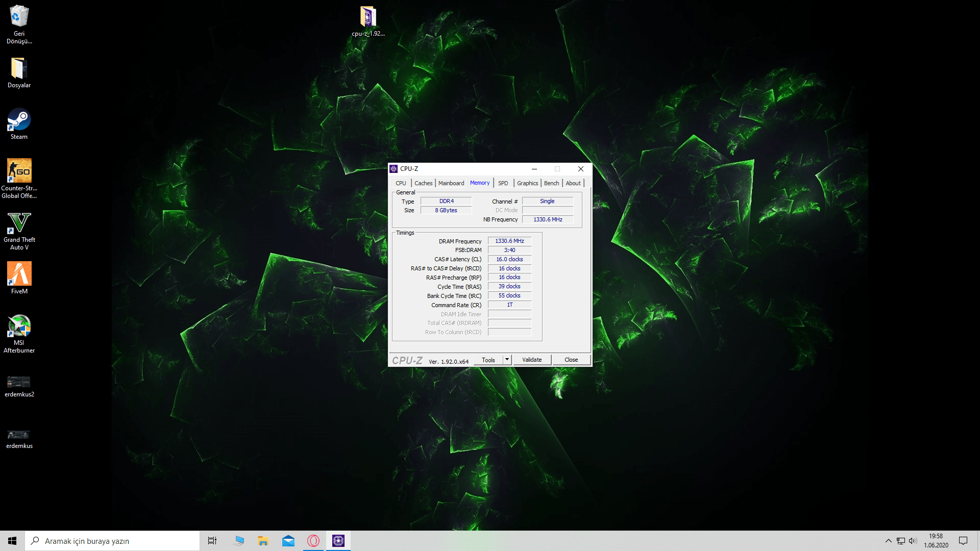Open MSI Afterburner shortcut
Viewport: 980px width, 551px height.
[x=19, y=332]
